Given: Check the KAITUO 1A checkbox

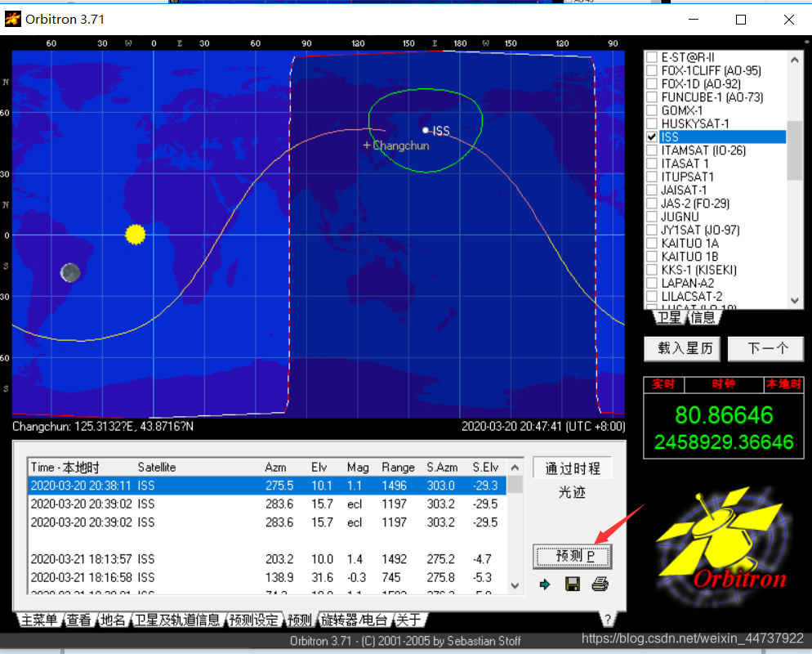Looking at the screenshot, I should click(x=652, y=243).
